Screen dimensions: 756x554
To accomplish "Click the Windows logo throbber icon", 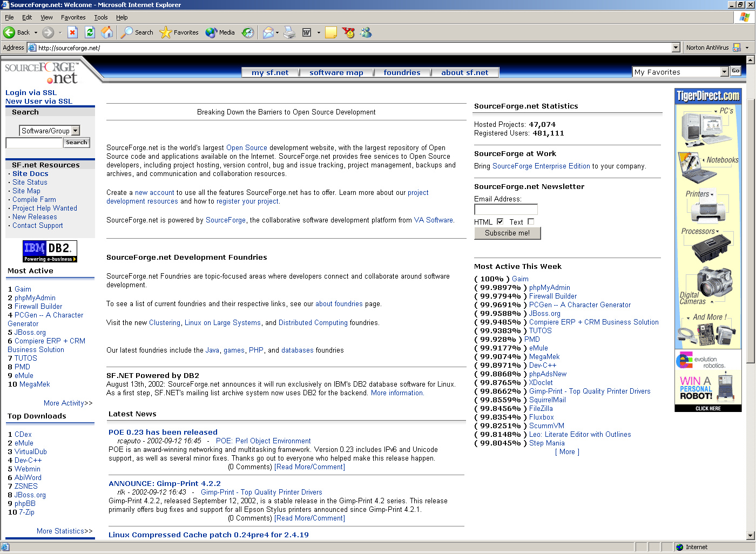I will click(745, 17).
